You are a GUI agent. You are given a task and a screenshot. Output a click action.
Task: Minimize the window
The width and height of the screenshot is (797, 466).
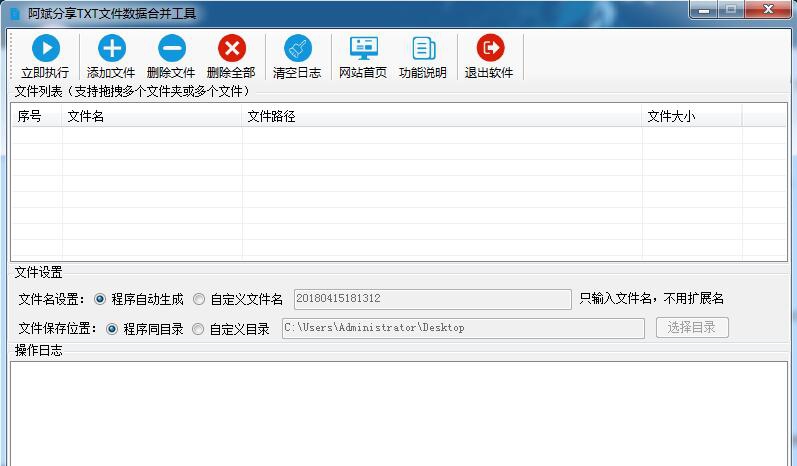click(x=704, y=10)
